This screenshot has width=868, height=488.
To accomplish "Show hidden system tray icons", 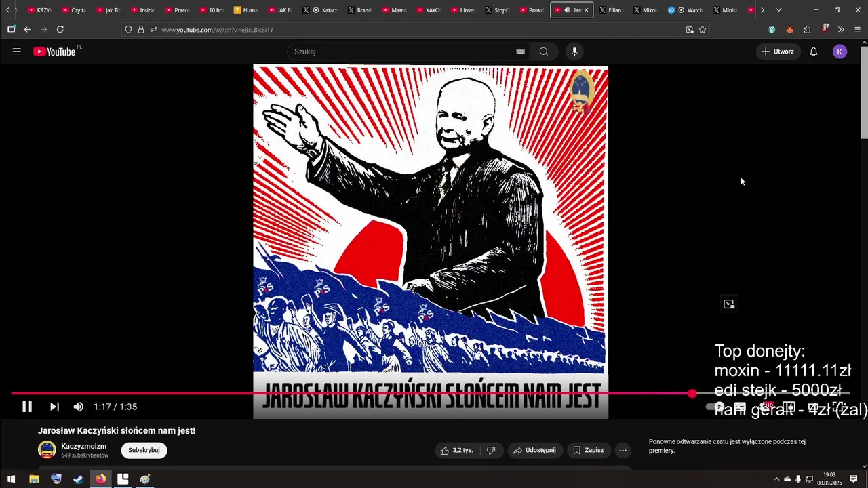I will pyautogui.click(x=776, y=479).
